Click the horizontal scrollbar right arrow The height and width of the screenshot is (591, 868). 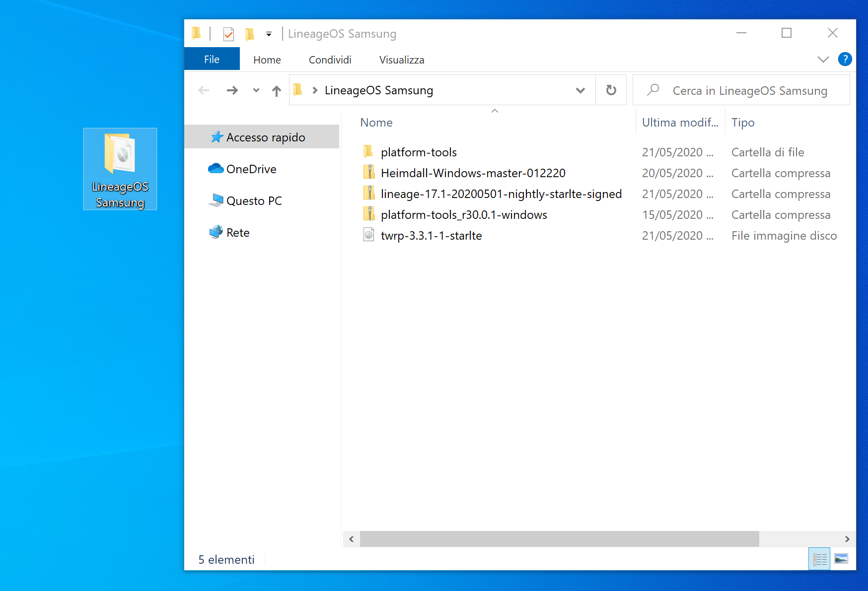pos(847,539)
